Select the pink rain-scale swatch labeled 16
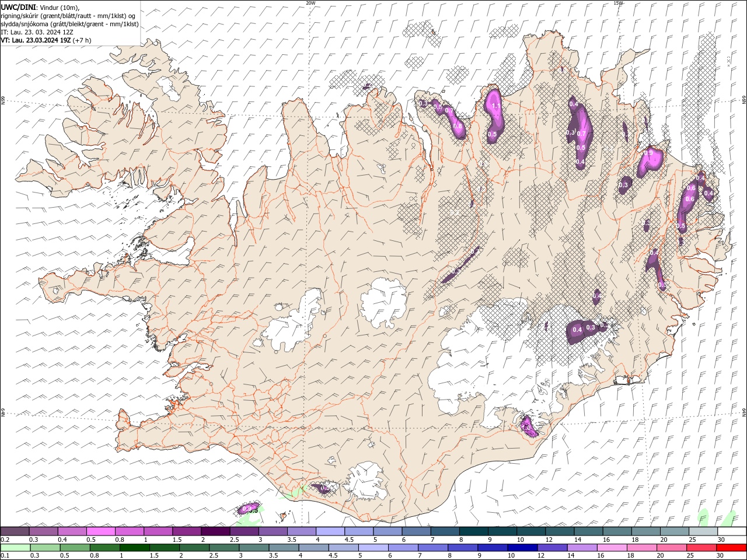The height and width of the screenshot is (560, 747). (611, 548)
